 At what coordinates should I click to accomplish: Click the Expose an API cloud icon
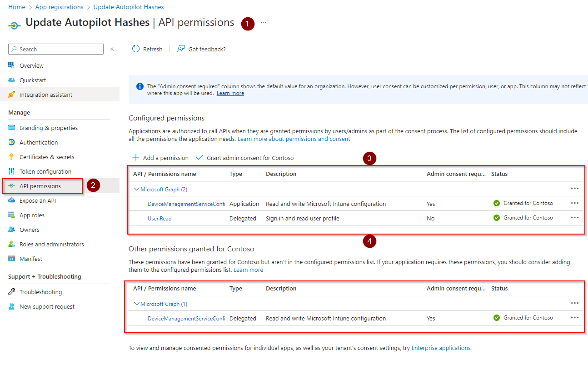click(11, 200)
